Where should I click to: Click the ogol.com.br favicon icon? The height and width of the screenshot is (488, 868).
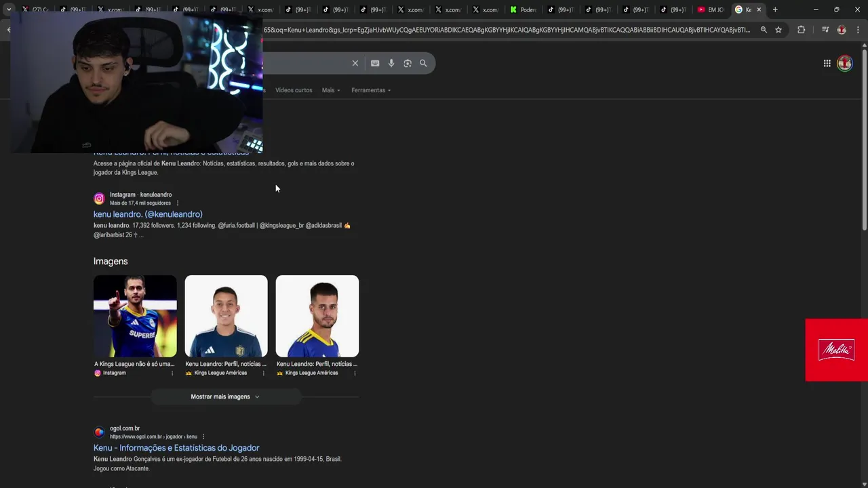click(x=99, y=432)
